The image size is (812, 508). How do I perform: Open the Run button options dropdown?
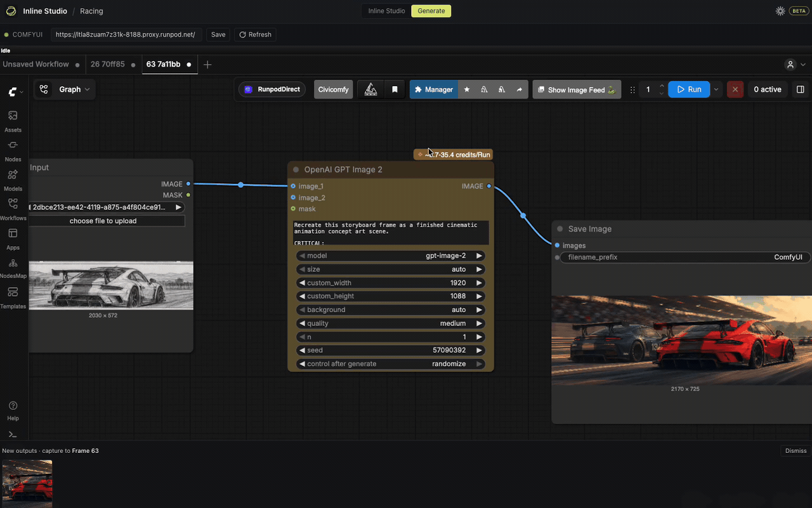click(716, 89)
